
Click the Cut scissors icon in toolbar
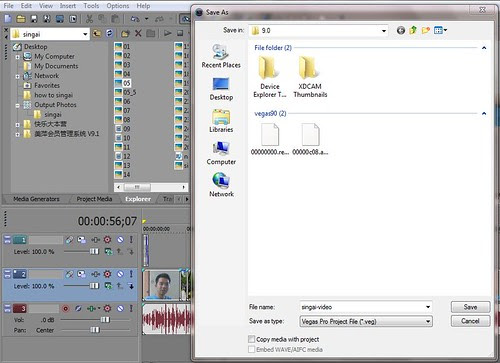click(x=89, y=19)
